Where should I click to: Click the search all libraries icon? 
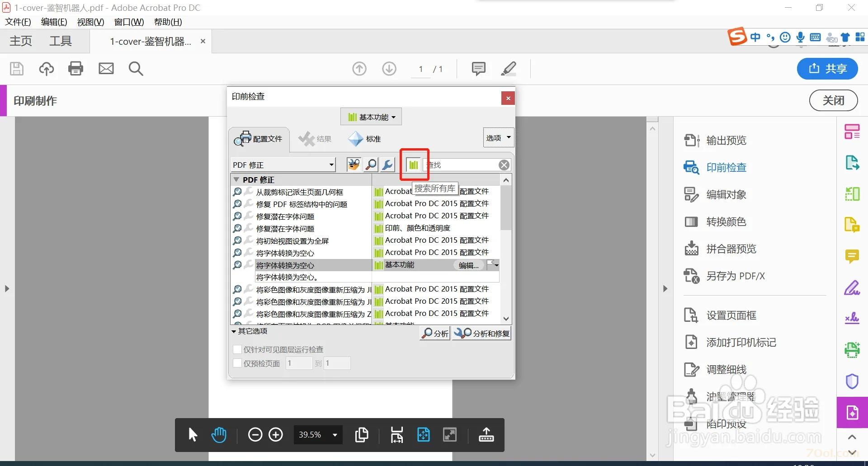[x=414, y=165]
